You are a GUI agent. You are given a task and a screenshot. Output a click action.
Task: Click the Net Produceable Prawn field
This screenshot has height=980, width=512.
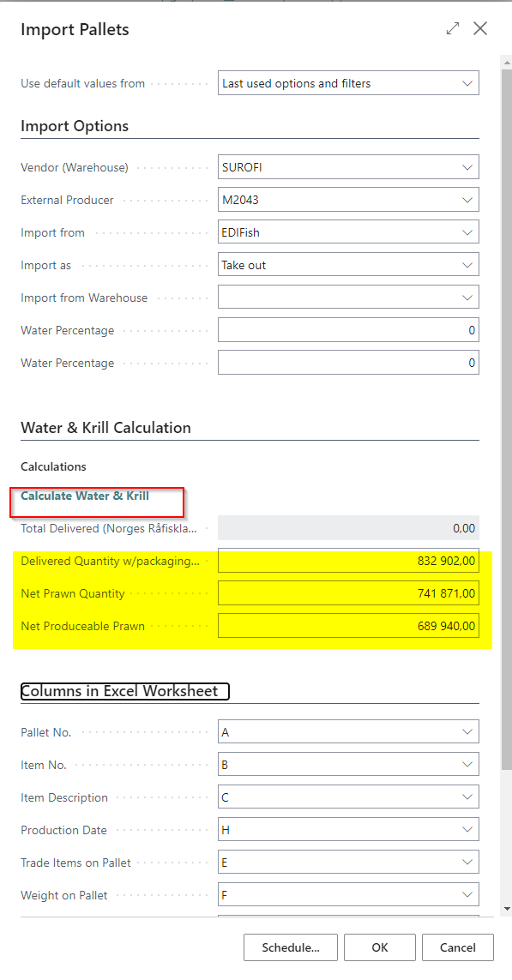pos(348,626)
